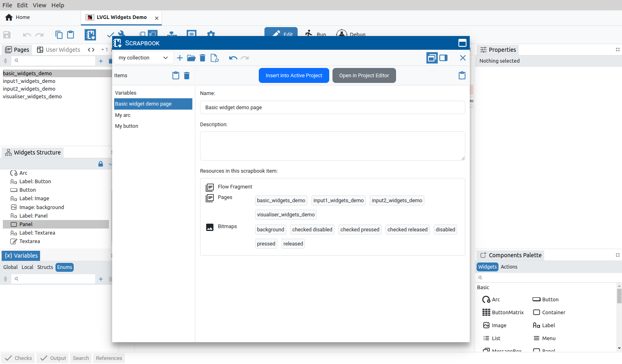Delete the selected scrapbook item with trash icon
The image size is (622, 364).
pos(187,76)
